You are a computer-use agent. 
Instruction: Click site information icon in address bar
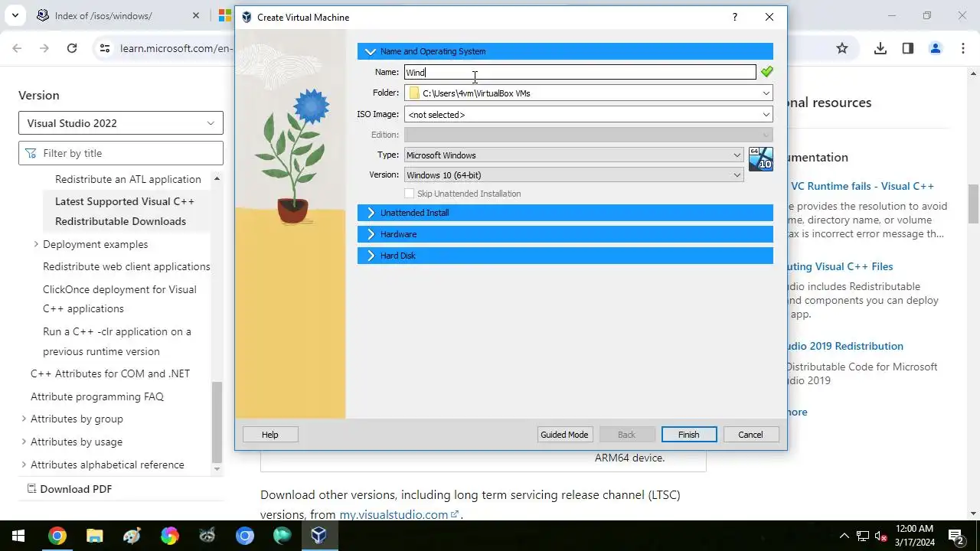pos(105,48)
